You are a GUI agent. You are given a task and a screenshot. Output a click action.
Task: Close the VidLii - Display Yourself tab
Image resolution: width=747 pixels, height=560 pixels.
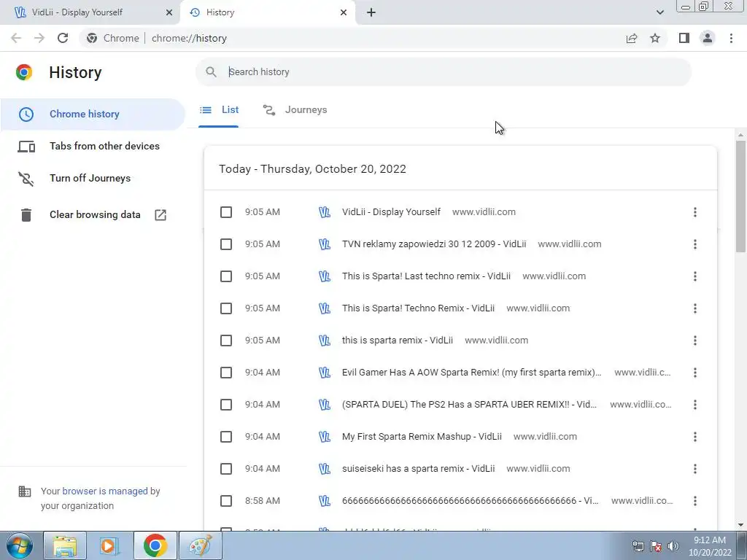pos(169,12)
